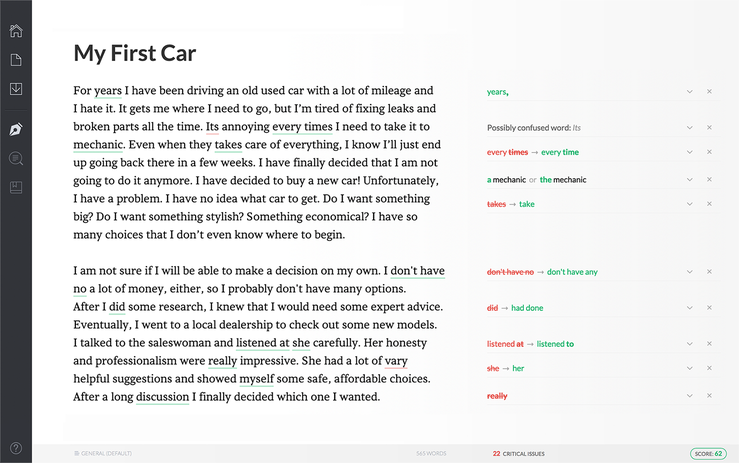
Task: Accept the 'every time' correction
Action: 559,152
